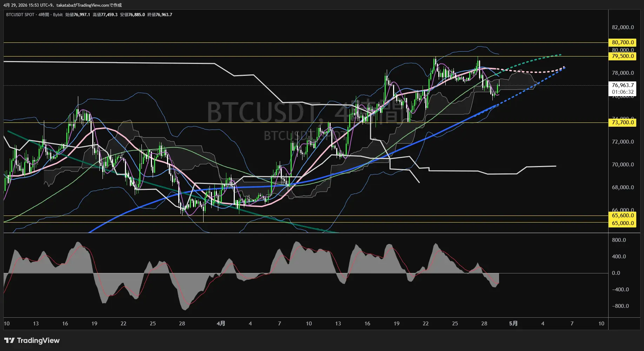Click the −400.0 indicator scale label
Viewport: 644px width, 351px height.
620,290
